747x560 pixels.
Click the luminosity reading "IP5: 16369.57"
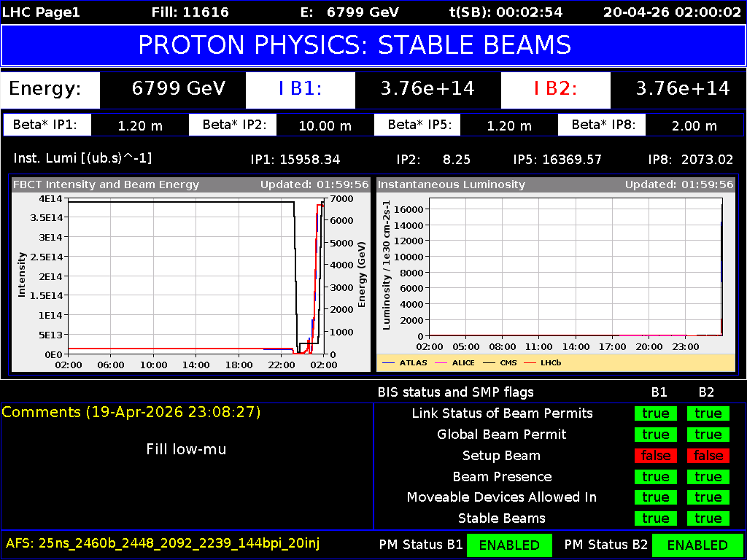pos(557,160)
